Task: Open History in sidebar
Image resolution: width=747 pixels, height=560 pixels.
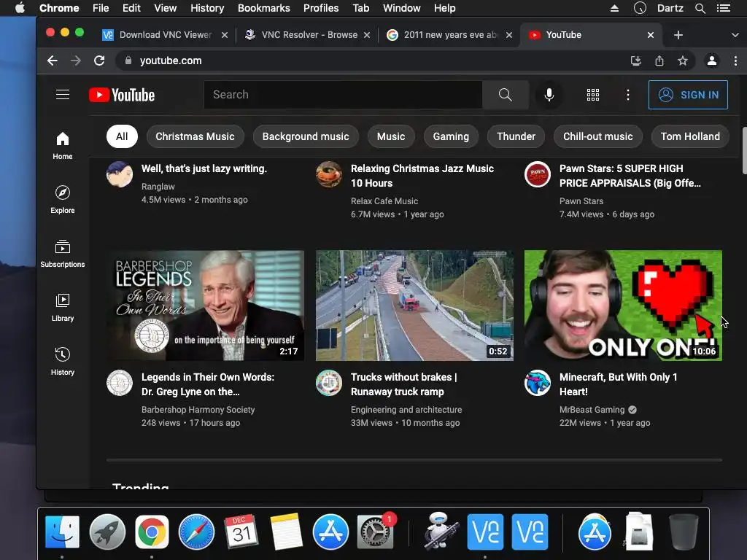Action: 63,361
